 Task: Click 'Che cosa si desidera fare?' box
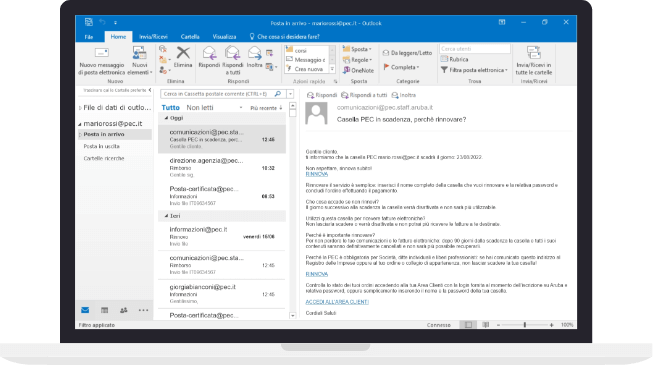(x=284, y=37)
